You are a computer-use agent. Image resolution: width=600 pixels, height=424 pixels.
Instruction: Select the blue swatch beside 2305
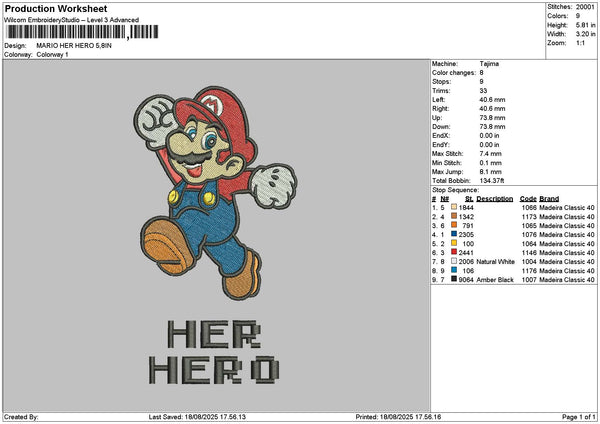[454, 234]
